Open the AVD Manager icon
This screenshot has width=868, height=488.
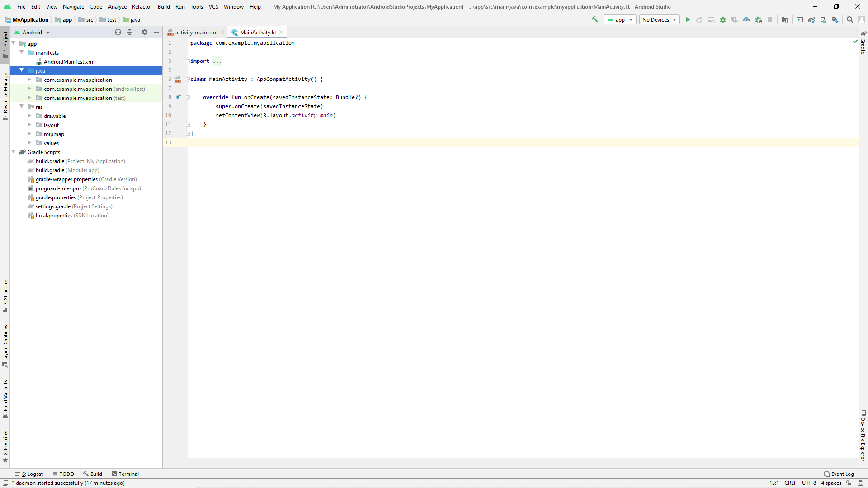coord(823,19)
